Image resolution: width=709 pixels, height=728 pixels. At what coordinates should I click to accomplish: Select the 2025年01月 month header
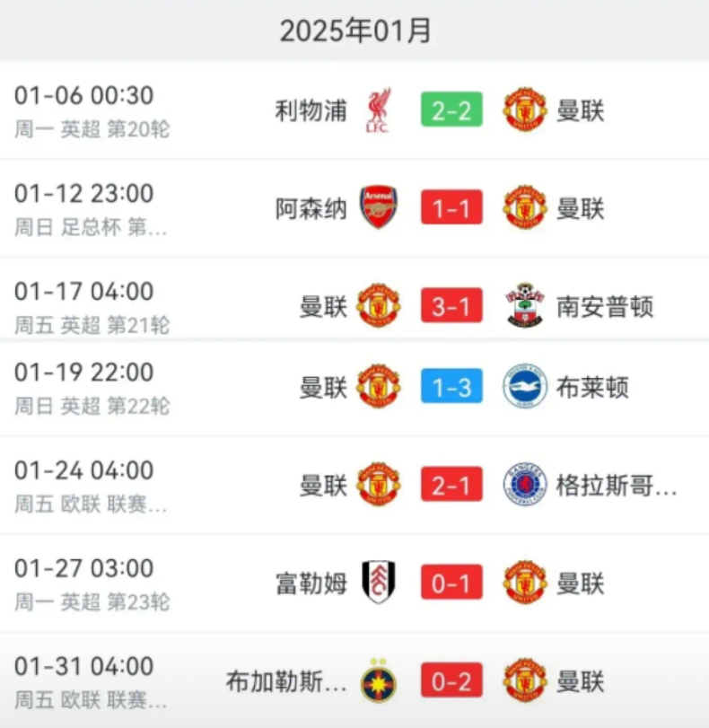[x=355, y=31]
